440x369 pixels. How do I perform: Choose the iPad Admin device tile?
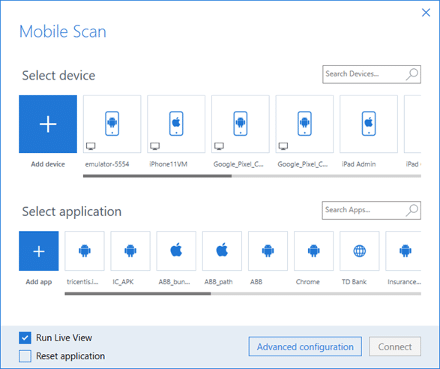[x=369, y=124]
